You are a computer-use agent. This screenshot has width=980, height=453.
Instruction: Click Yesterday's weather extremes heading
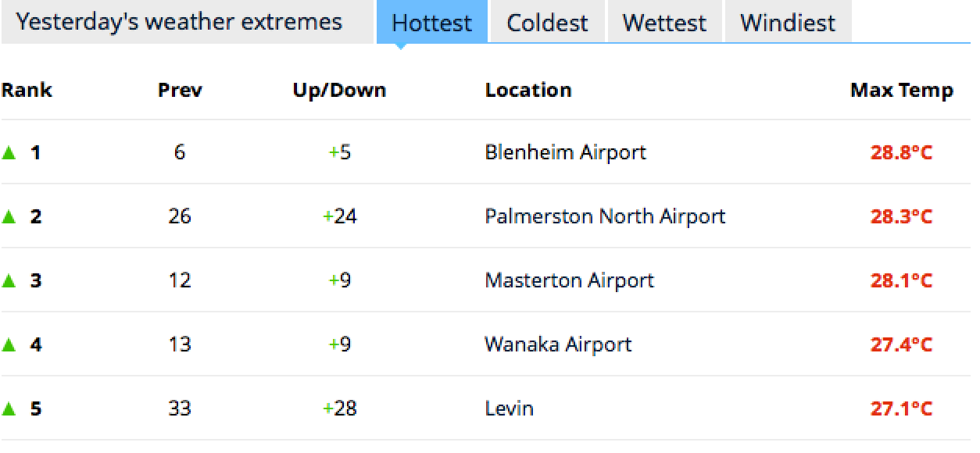click(x=179, y=21)
